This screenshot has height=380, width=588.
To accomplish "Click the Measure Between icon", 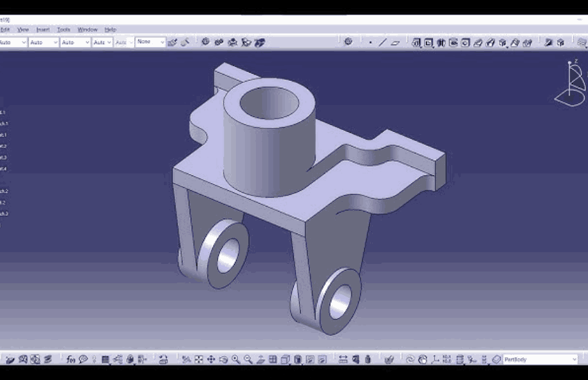I will tap(342, 359).
